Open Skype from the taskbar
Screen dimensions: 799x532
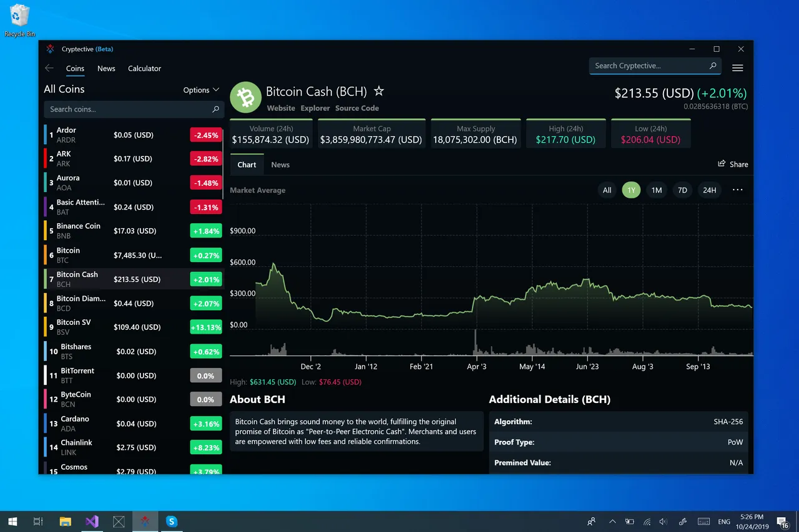pos(172,521)
